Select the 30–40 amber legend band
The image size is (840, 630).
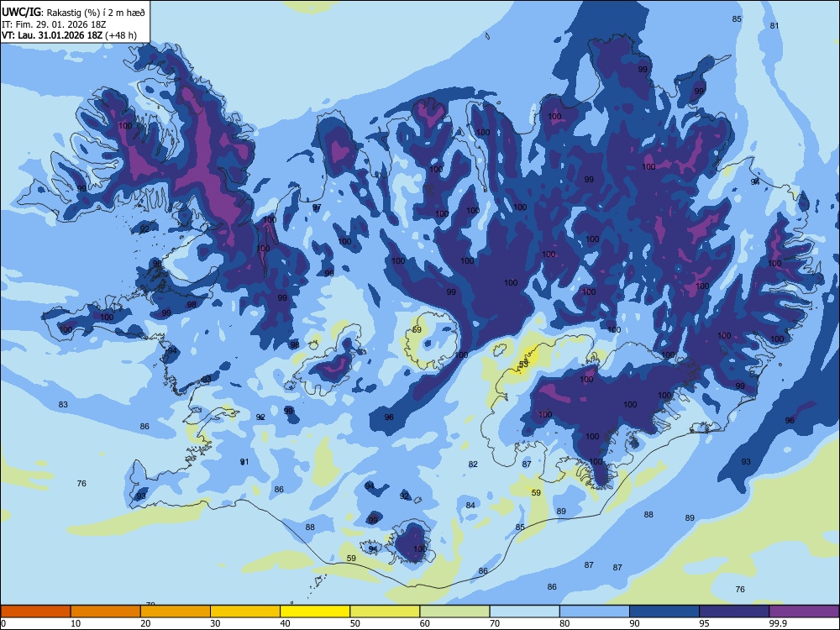245,612
